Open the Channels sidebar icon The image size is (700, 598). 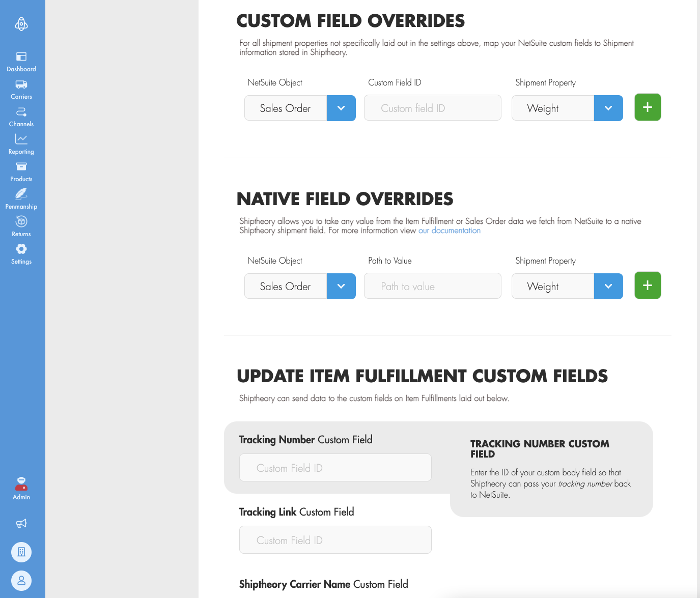[21, 111]
